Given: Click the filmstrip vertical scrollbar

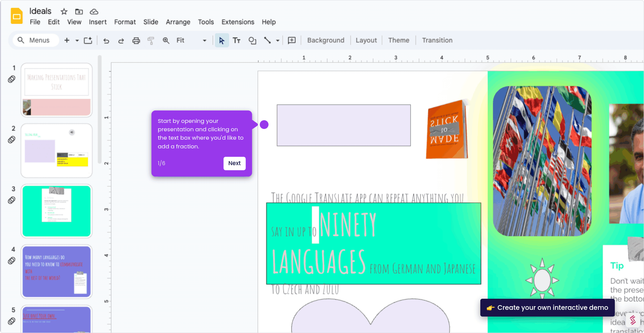Looking at the screenshot, I should (x=100, y=109).
